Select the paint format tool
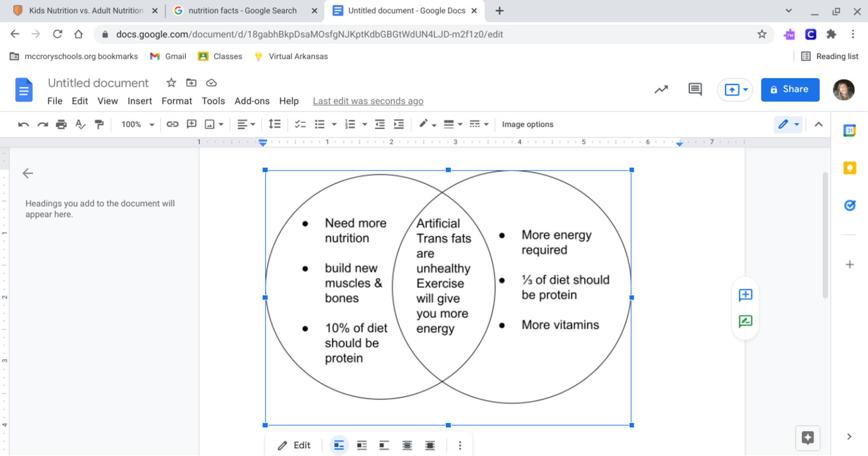 [x=99, y=124]
